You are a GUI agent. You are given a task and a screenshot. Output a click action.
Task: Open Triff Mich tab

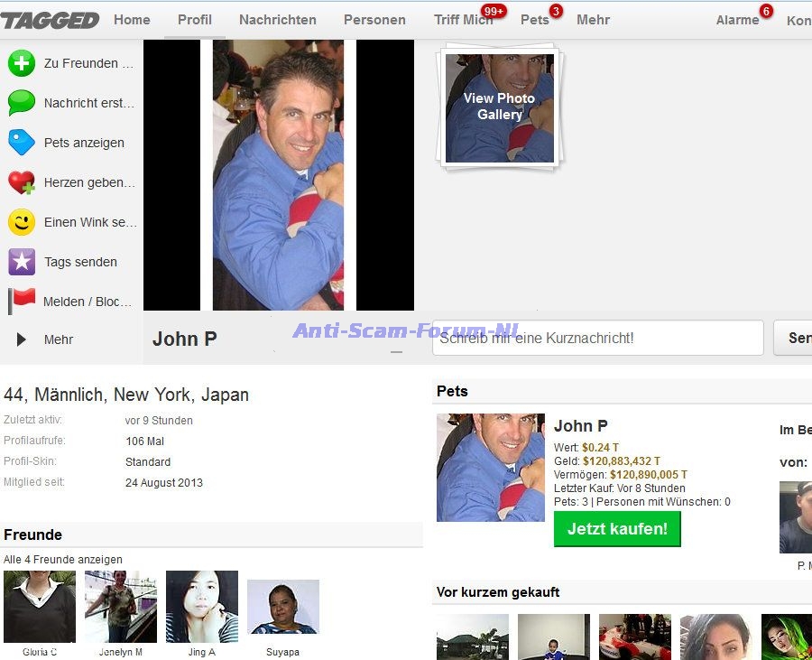(463, 20)
